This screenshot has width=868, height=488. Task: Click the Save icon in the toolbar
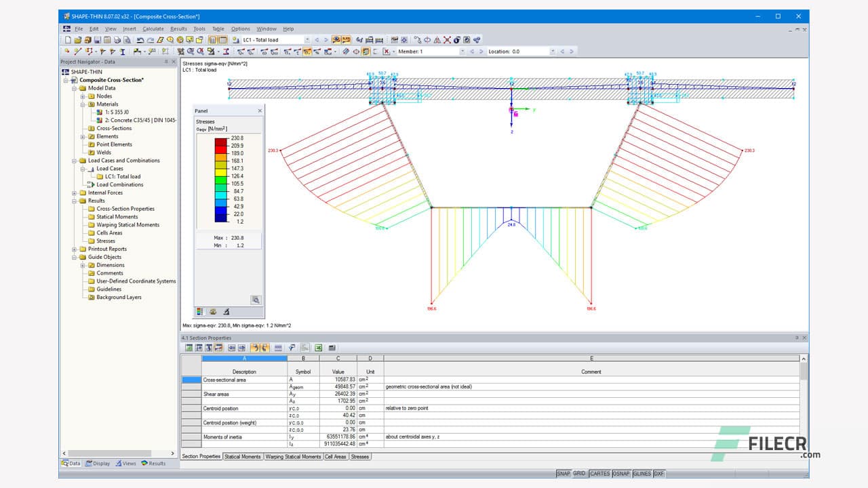(x=97, y=40)
